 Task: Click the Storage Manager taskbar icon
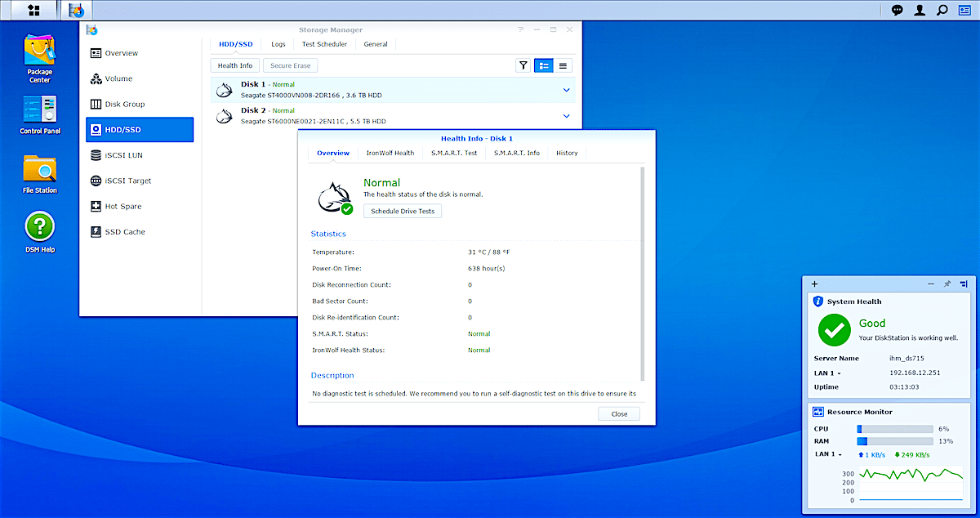point(76,11)
